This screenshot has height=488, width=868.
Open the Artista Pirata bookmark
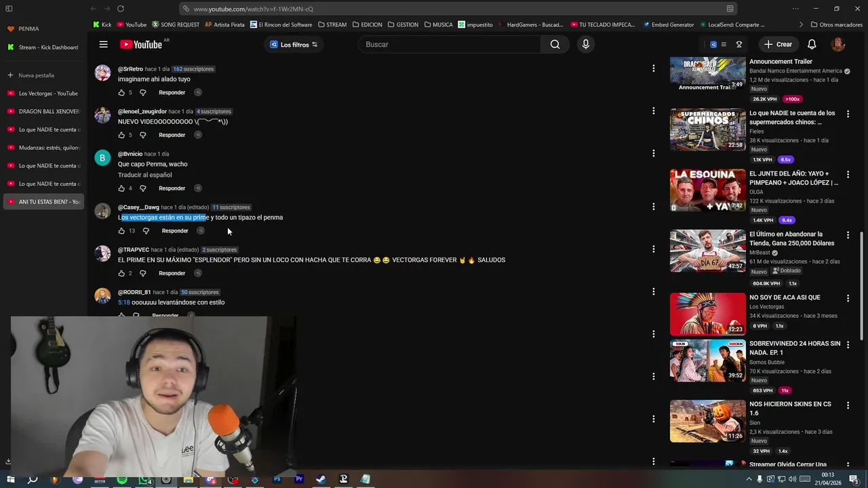pos(224,24)
